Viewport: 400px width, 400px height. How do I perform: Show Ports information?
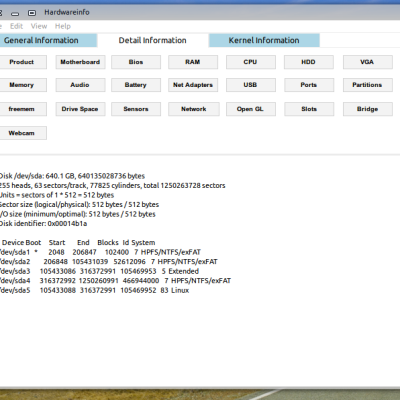click(x=309, y=85)
